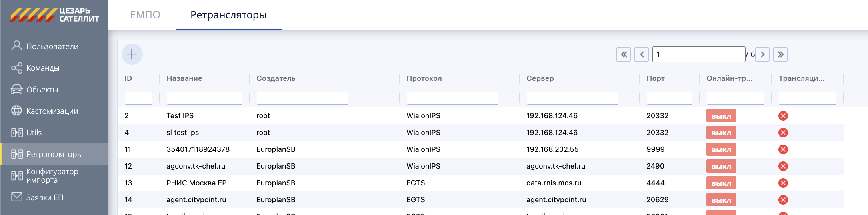Open Заявки ЕП in the sidebar
The width and height of the screenshot is (868, 215).
click(x=44, y=197)
